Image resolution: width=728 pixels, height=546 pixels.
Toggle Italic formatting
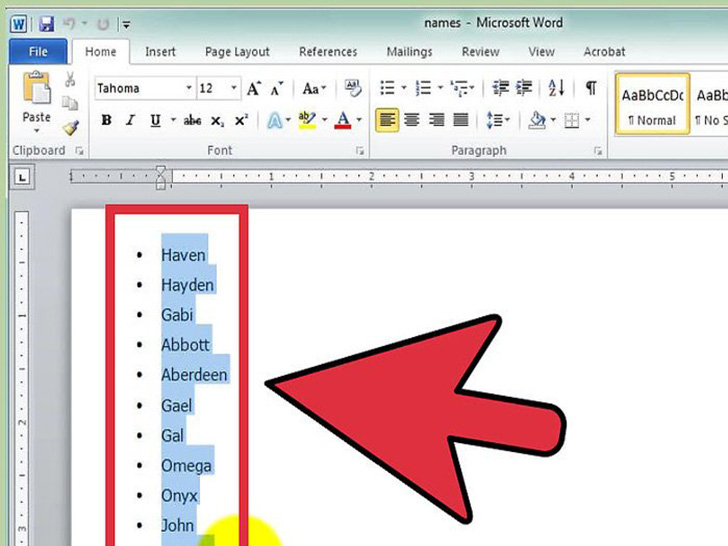click(x=130, y=120)
